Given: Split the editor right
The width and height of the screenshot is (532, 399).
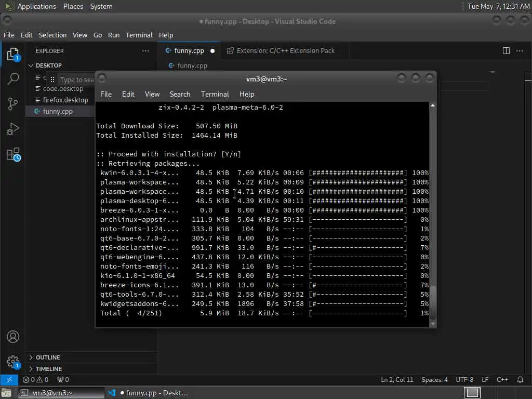Looking at the screenshot, I should coord(506,51).
